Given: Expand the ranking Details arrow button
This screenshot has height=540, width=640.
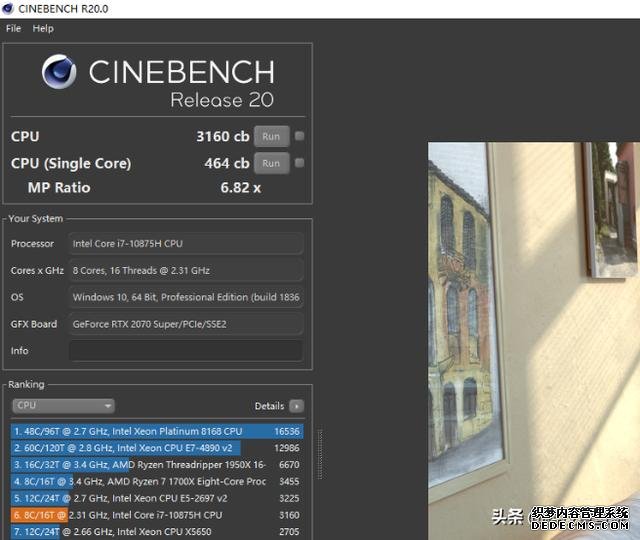Looking at the screenshot, I should point(296,406).
